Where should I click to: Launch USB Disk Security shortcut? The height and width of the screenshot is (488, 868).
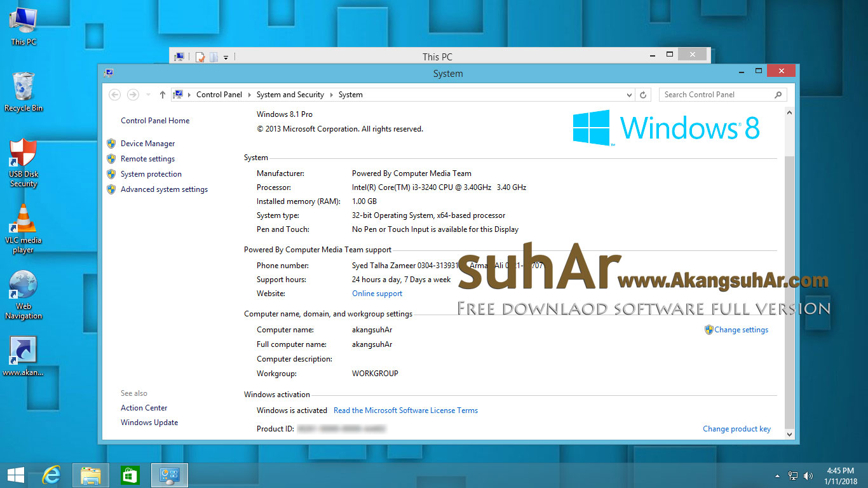(24, 163)
